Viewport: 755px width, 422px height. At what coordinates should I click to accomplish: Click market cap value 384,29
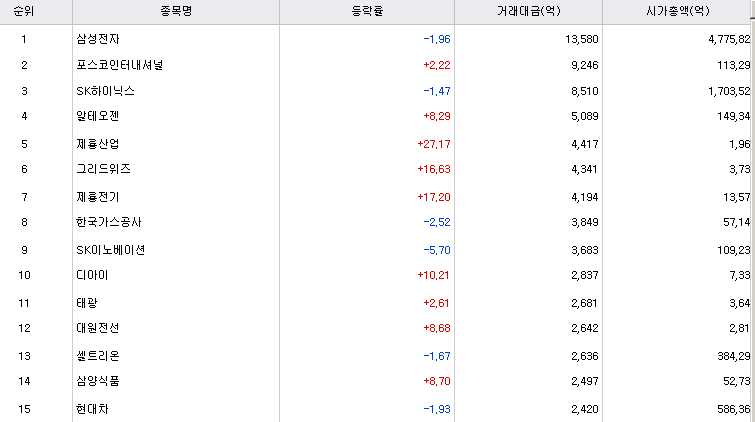coord(734,356)
